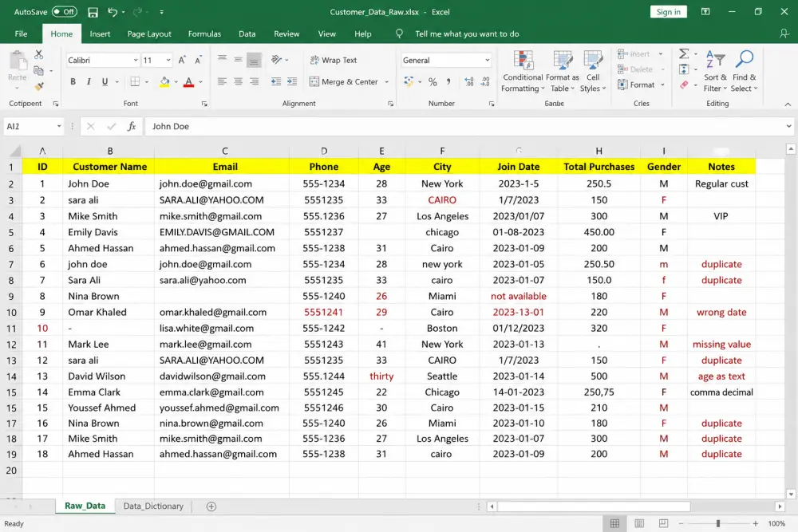This screenshot has height=532, width=798.
Task: Switch to the Data_Dictionary sheet tab
Action: click(153, 506)
